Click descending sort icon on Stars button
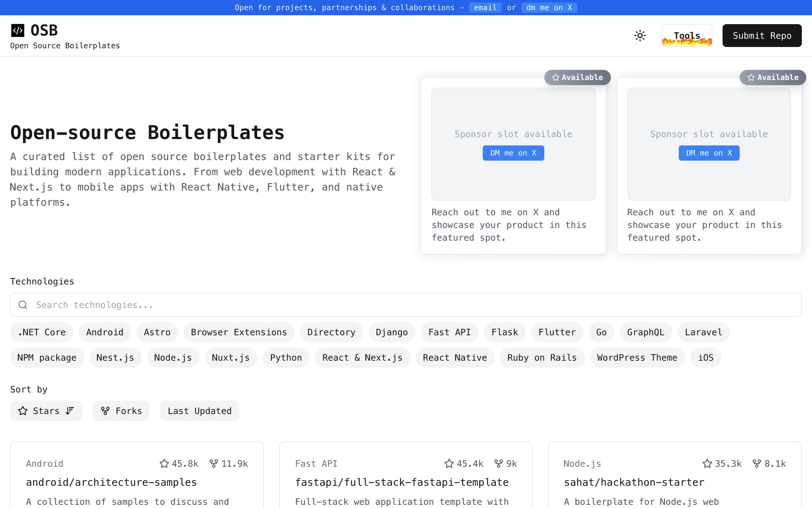This screenshot has width=812, height=508. 70,411
